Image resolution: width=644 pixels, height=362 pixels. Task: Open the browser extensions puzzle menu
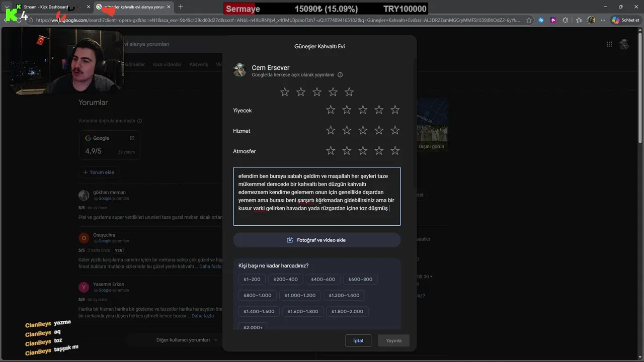point(566,20)
